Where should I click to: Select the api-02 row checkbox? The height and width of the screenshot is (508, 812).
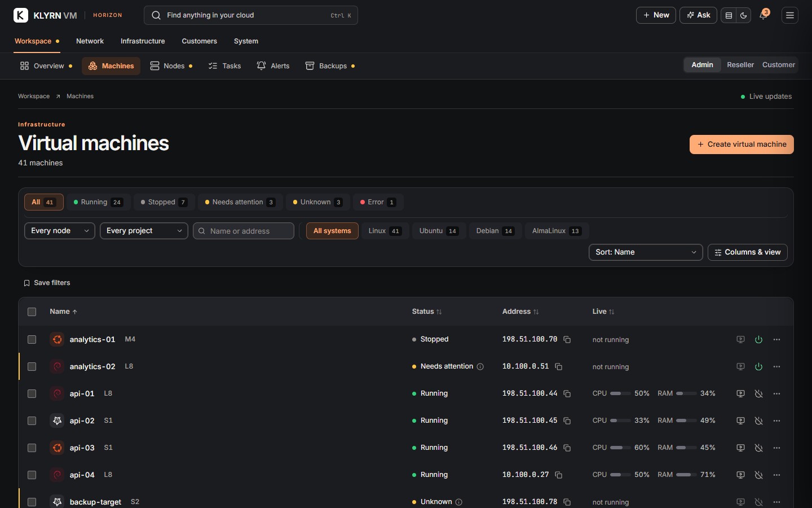pyautogui.click(x=32, y=421)
